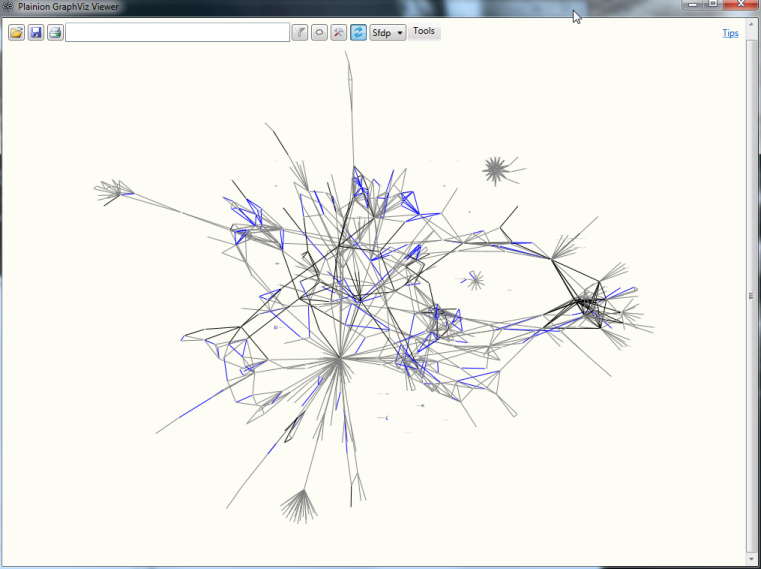
Task: Click into the toolbar search text field
Action: click(x=178, y=33)
